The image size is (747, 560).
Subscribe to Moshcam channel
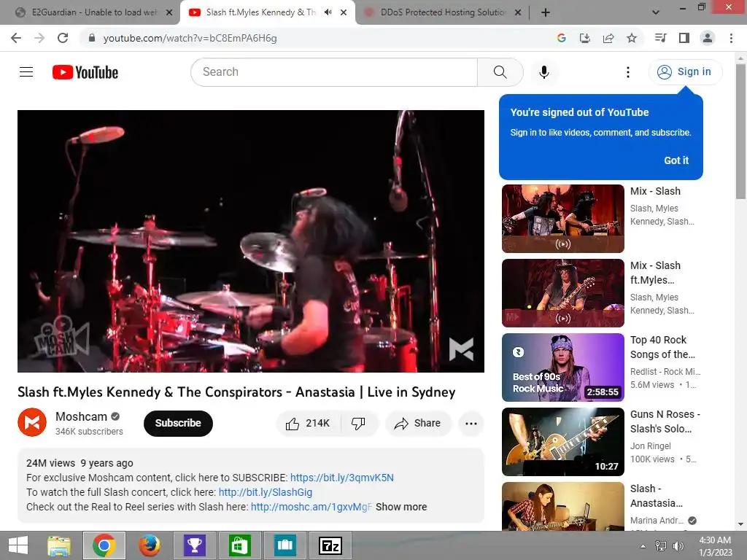click(178, 424)
